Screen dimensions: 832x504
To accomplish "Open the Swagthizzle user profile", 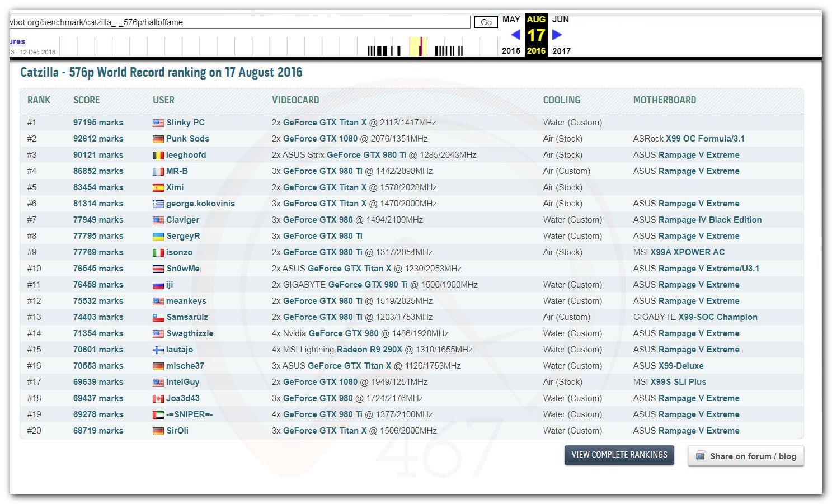I will tap(190, 333).
